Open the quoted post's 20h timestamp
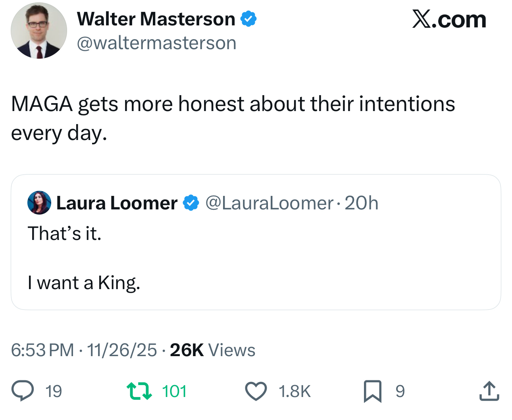 (x=361, y=203)
